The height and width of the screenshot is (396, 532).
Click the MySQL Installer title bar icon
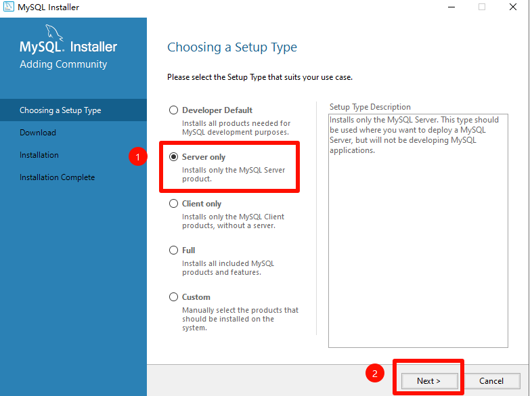tap(9, 7)
